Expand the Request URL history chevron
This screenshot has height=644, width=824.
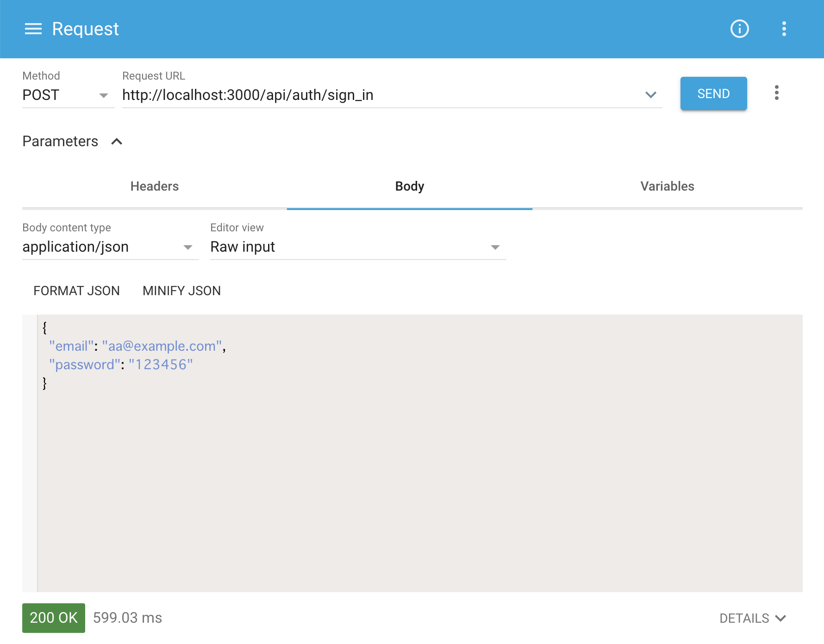coord(650,95)
